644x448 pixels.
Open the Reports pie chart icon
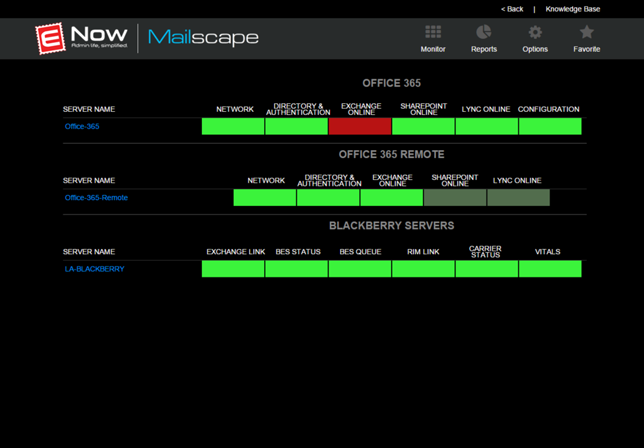483,32
